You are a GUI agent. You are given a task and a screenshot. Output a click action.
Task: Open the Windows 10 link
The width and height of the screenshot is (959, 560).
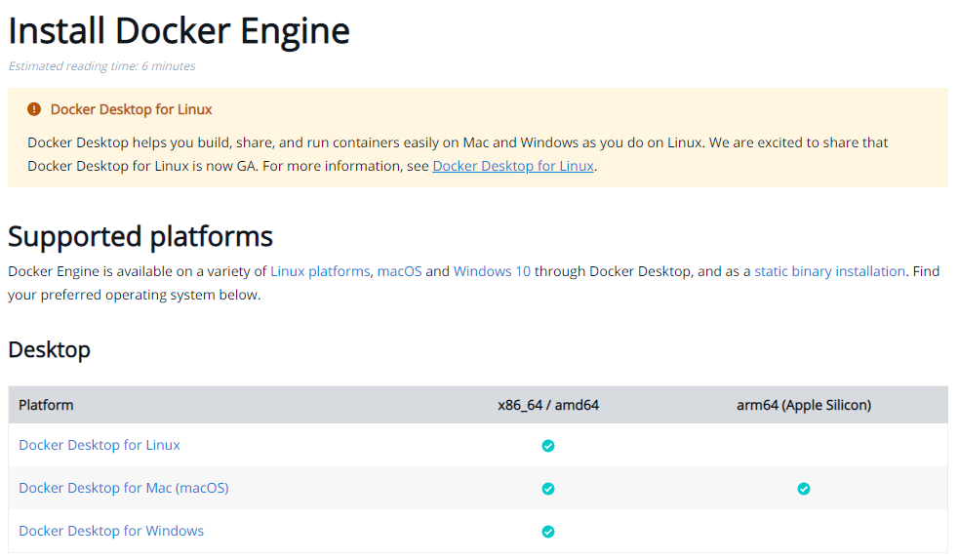point(492,271)
